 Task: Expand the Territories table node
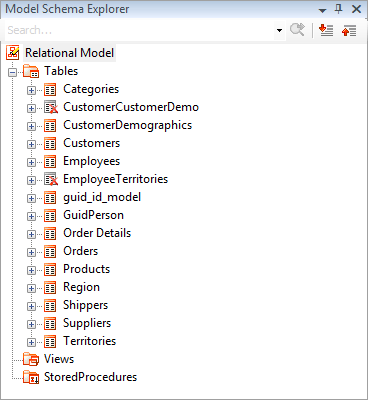click(x=31, y=342)
